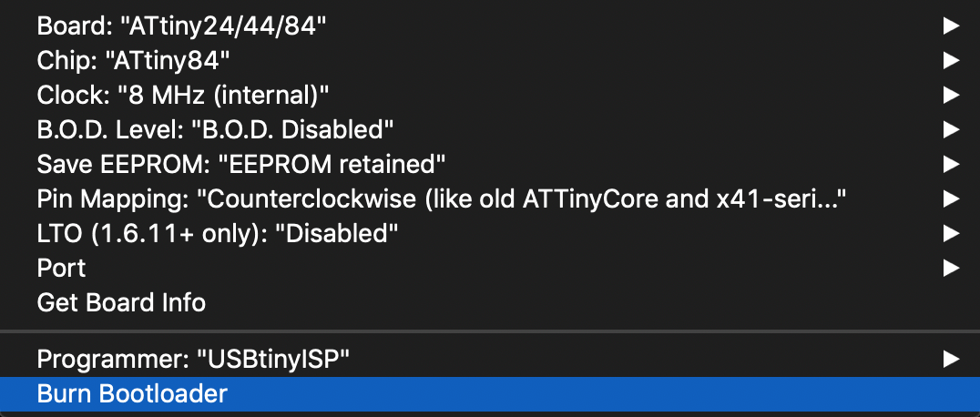Open the Board "ATtiny24/44/84" menu item

[182, 26]
